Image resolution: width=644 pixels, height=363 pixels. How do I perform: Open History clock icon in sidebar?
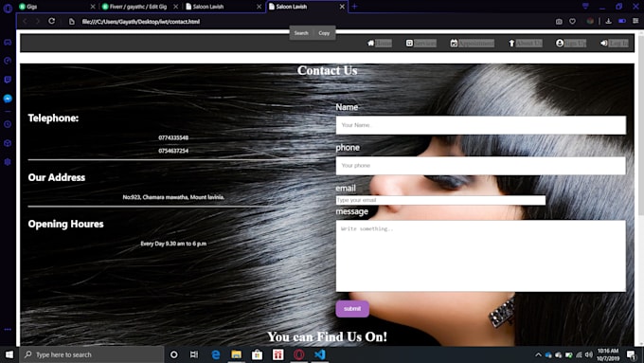coord(8,124)
